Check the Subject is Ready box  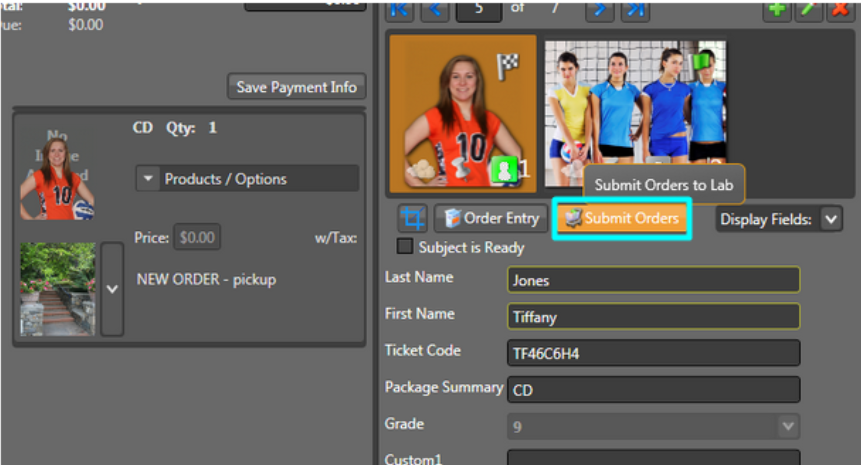click(x=405, y=246)
